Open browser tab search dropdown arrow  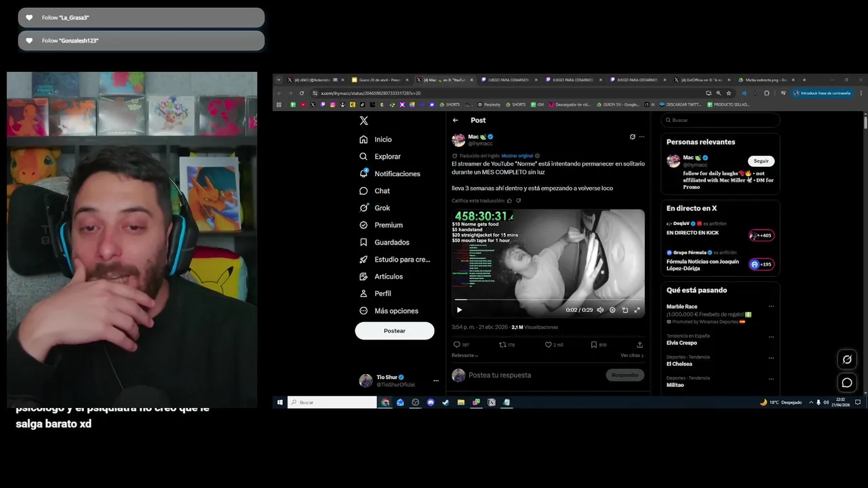coord(279,80)
